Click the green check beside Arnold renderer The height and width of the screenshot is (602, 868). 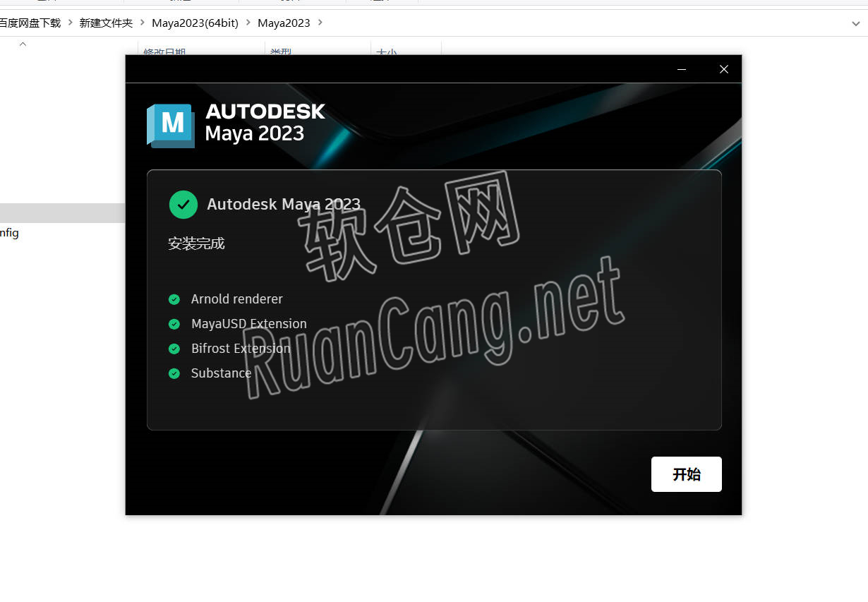pyautogui.click(x=174, y=299)
